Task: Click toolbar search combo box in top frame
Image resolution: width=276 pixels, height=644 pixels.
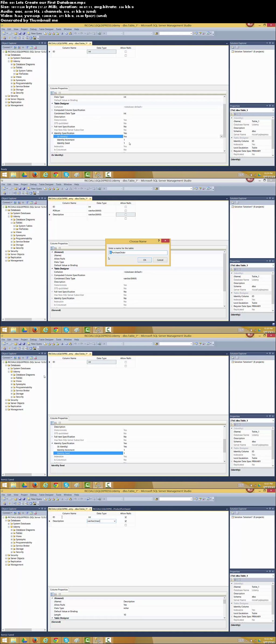Action: point(175,33)
